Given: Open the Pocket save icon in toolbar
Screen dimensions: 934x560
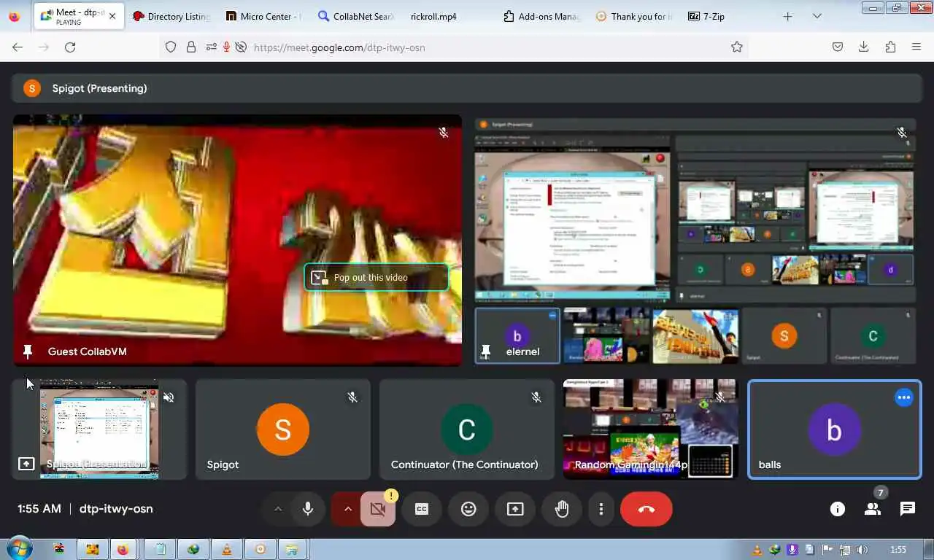Looking at the screenshot, I should [838, 47].
